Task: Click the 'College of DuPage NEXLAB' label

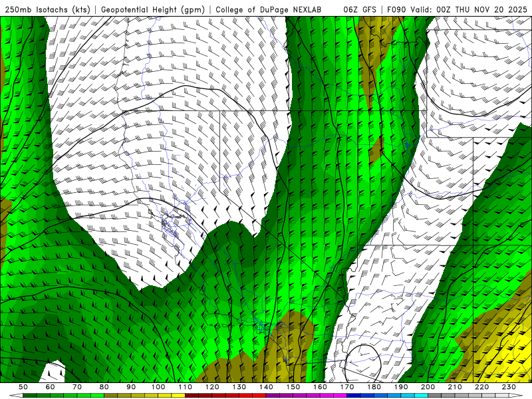Action: tap(269, 10)
